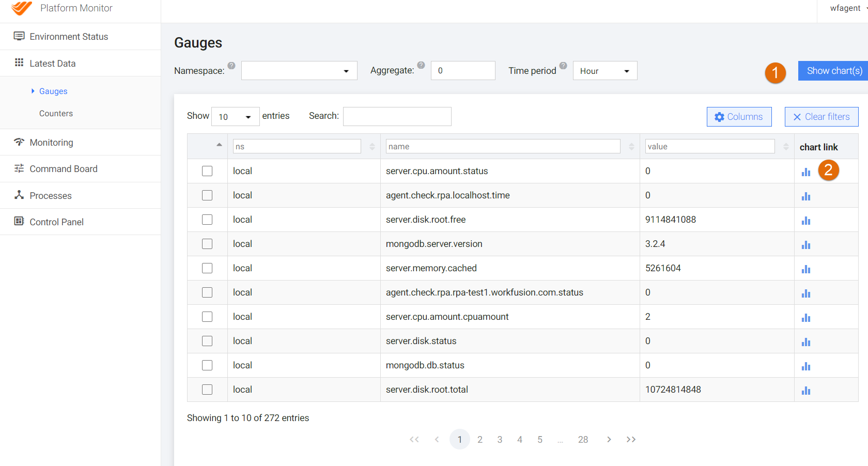Open chart for server.disk.root.total
Image resolution: width=868 pixels, height=466 pixels.
coord(806,391)
